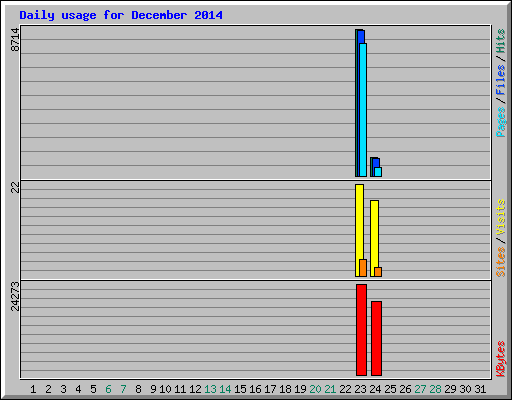Click the 24273 KBytes axis value

click(x=15, y=296)
